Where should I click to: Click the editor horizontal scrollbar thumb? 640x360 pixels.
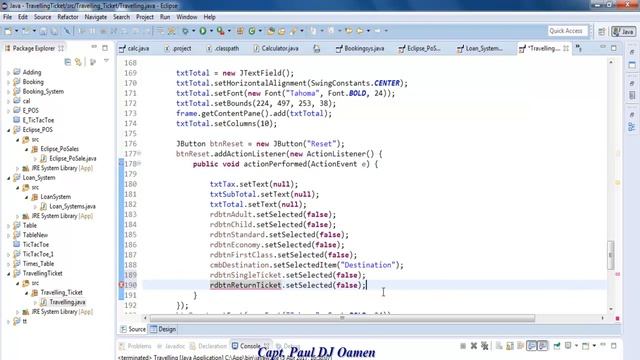[342, 318]
